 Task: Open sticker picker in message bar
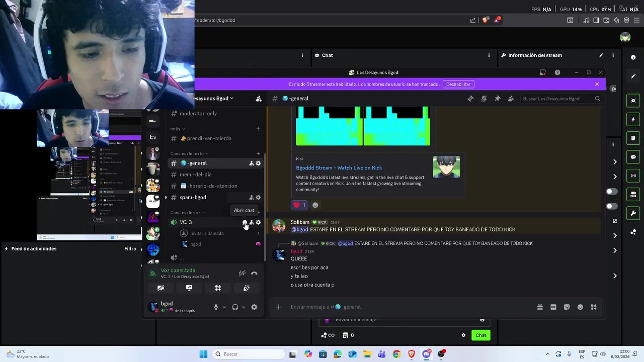[567, 307]
